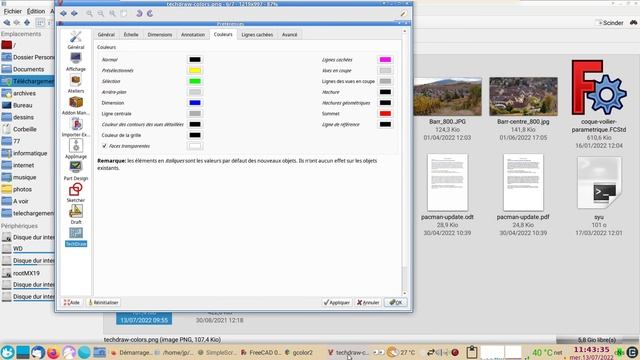Open the Lignes cachées magenta color swatch
This screenshot has height=360, width=640.
coord(385,60)
